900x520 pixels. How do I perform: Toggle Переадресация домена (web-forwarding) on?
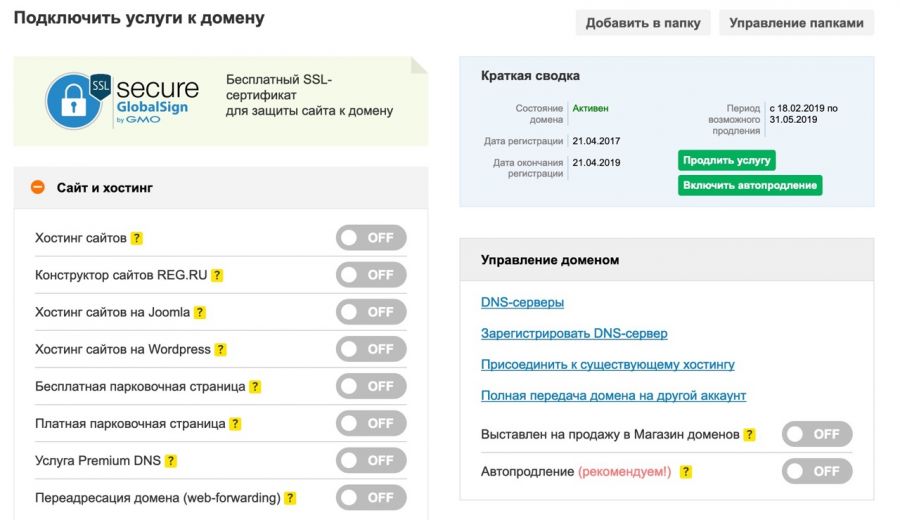(x=371, y=497)
